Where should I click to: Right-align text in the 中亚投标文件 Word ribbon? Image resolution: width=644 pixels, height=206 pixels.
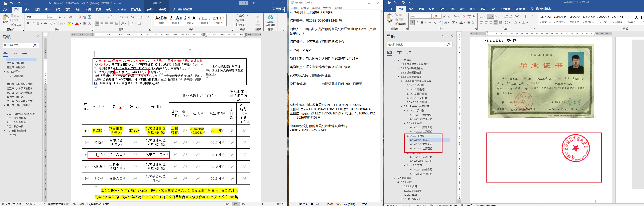pos(491,22)
